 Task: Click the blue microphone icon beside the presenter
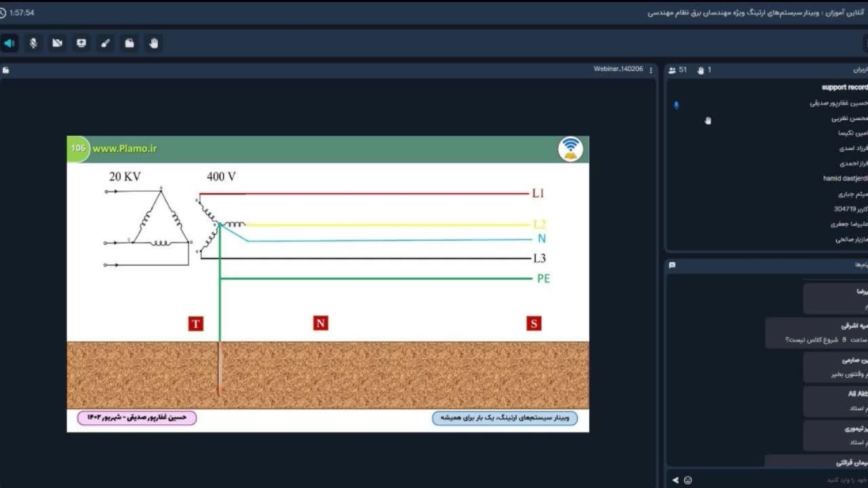tap(676, 105)
